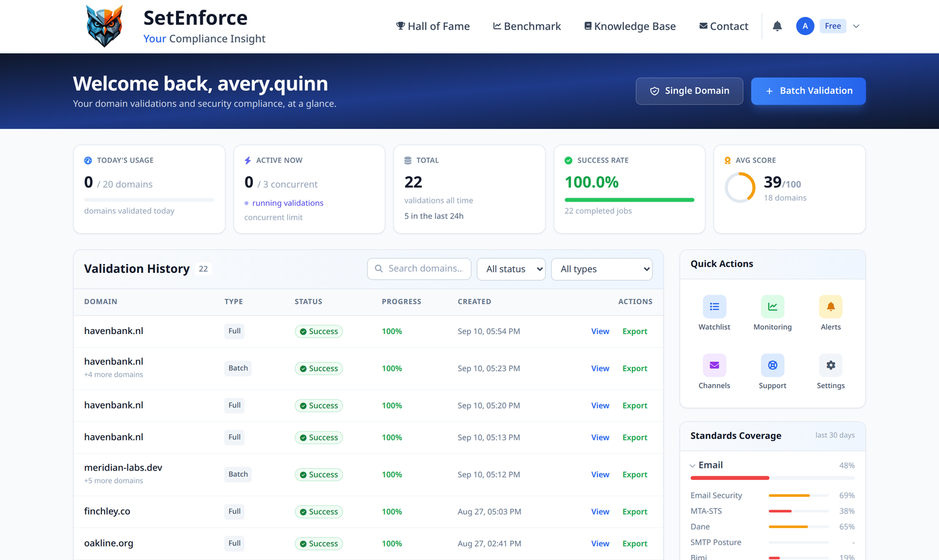Export the Sep 10, 05:23 PM batch

[635, 369]
